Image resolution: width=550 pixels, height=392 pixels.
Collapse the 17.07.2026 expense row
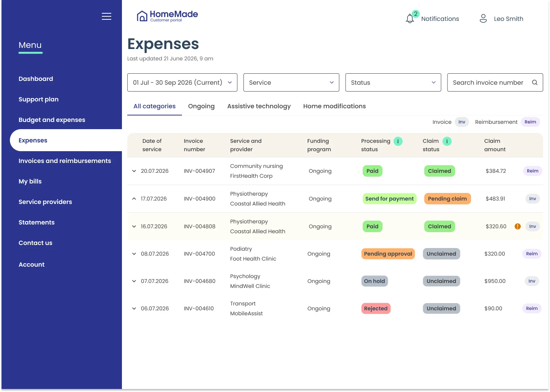[134, 199]
